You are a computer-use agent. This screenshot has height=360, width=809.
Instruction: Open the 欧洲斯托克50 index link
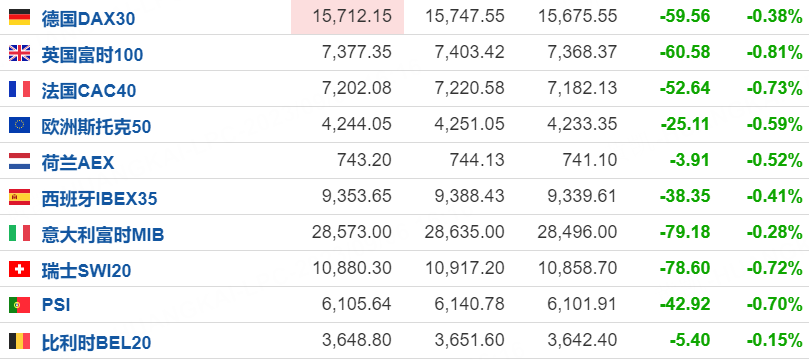coord(96,127)
